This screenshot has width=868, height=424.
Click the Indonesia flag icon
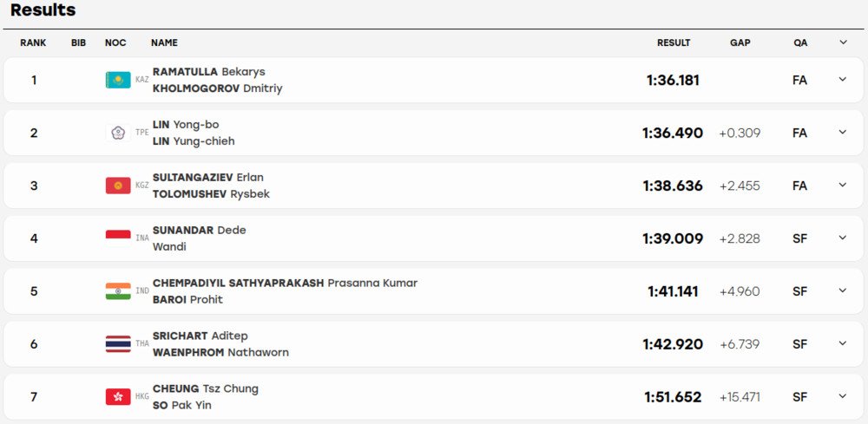118,238
